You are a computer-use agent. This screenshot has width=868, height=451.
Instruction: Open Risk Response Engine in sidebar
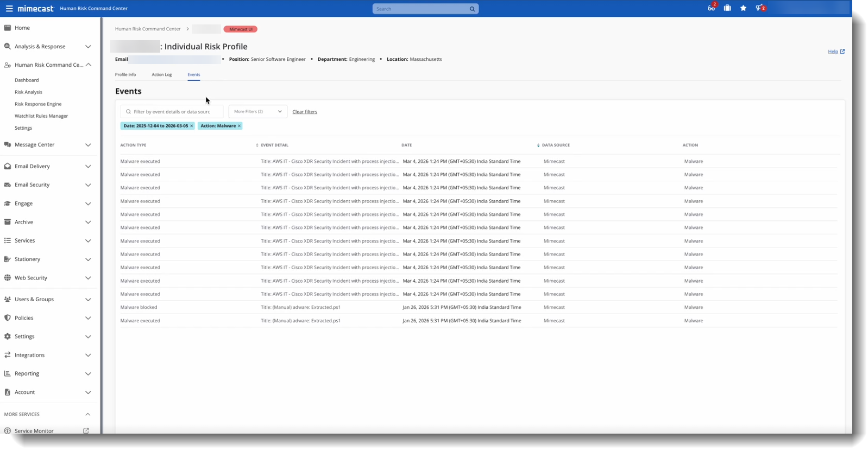[x=38, y=104]
